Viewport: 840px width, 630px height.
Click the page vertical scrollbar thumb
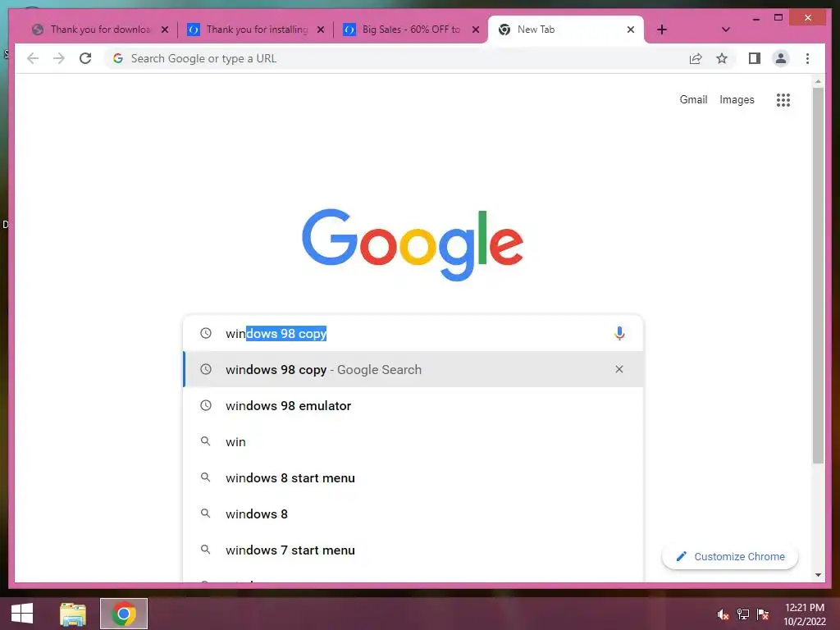(x=818, y=276)
